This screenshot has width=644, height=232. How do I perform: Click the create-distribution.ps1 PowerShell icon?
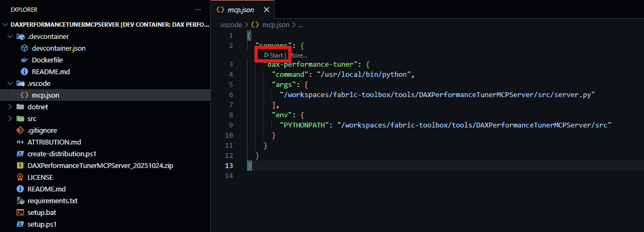point(20,154)
